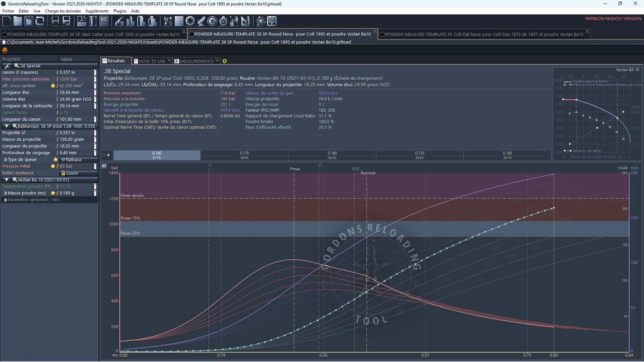The width and height of the screenshot is (644, 362).
Task: Select the 0.160 load ladder step
Action: tap(332, 155)
